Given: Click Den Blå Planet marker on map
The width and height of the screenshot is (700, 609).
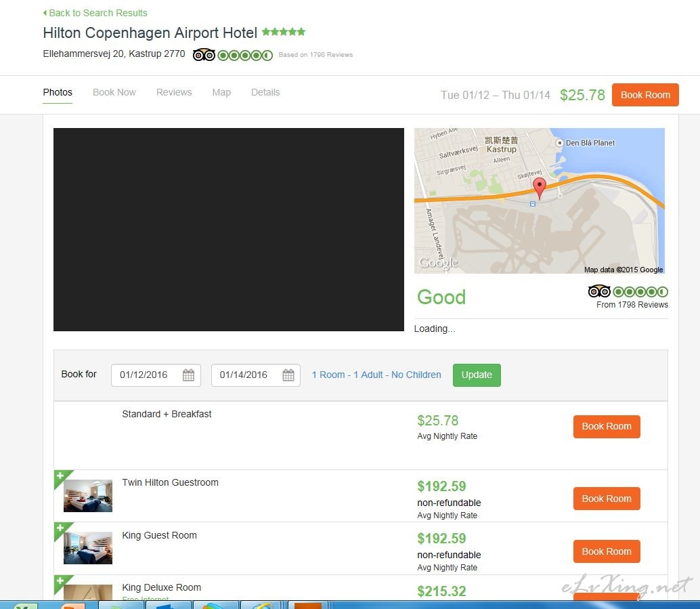Looking at the screenshot, I should [x=559, y=143].
